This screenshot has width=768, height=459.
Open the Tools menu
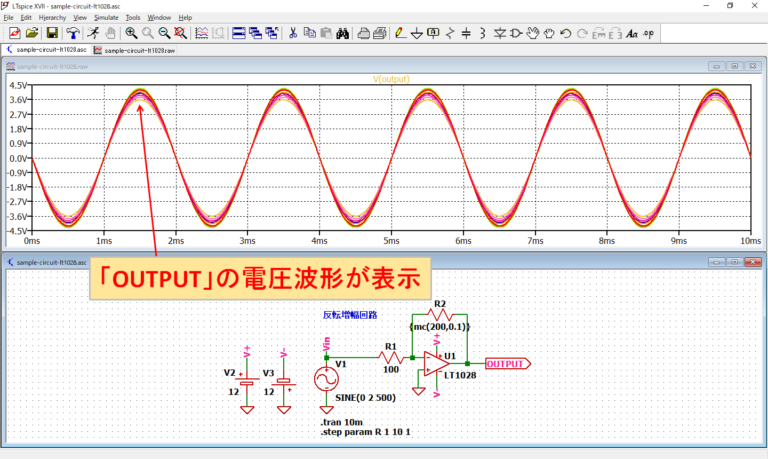tap(133, 18)
